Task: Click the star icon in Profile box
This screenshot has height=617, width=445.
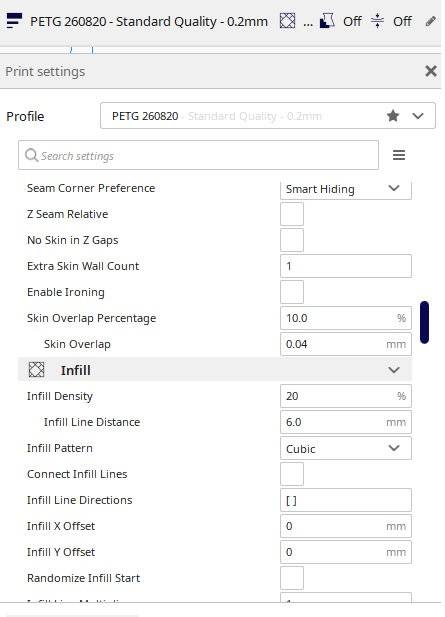Action: 393,116
